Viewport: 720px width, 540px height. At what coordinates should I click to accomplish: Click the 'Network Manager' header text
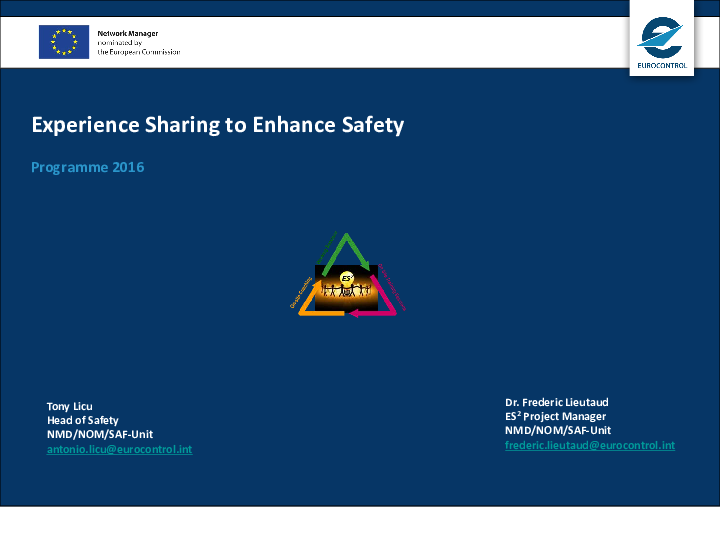click(x=127, y=33)
